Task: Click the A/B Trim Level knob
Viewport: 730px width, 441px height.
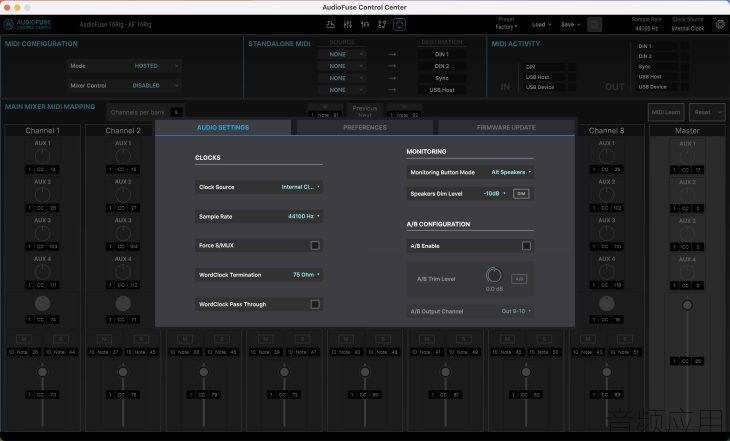Action: click(493, 275)
